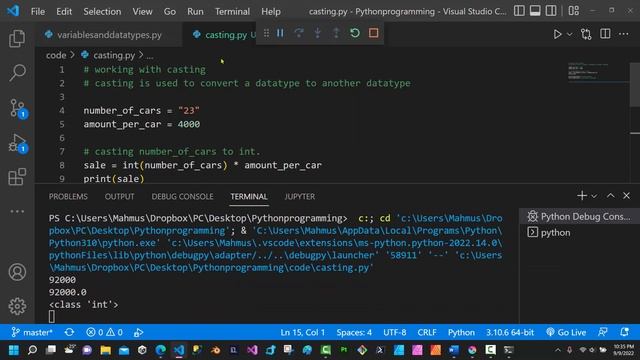
Task: Pause the debugging session
Action: pos(280,33)
